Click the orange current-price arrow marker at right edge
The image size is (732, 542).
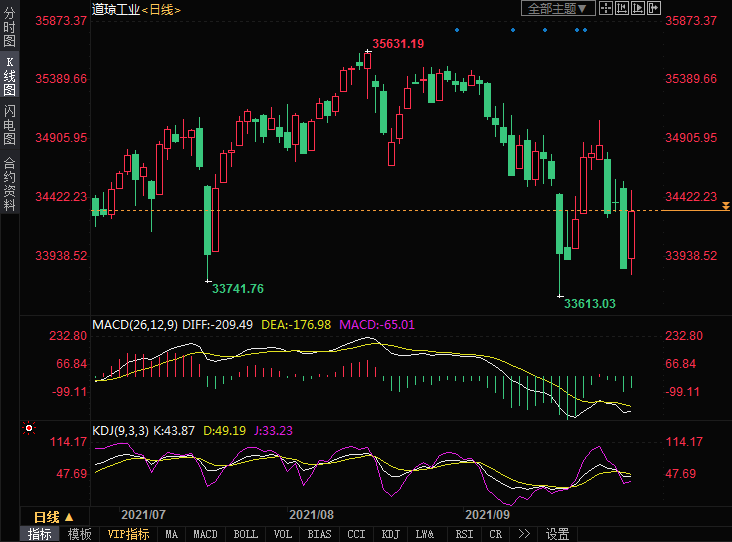point(726,206)
